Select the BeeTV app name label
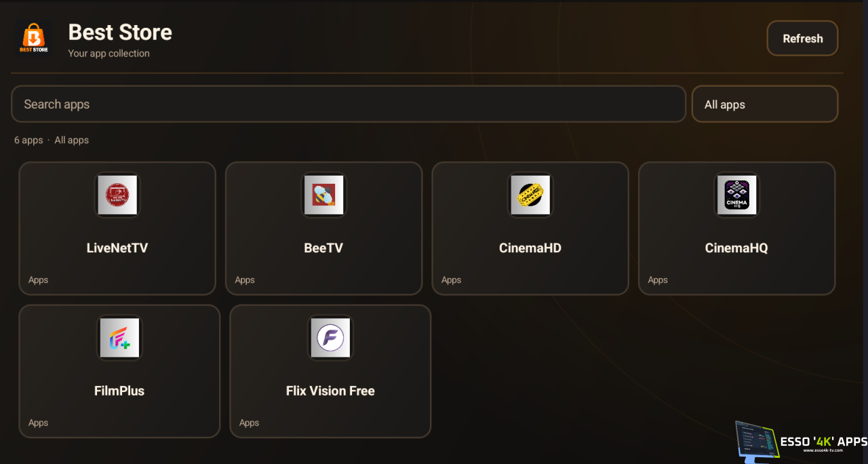 323,248
